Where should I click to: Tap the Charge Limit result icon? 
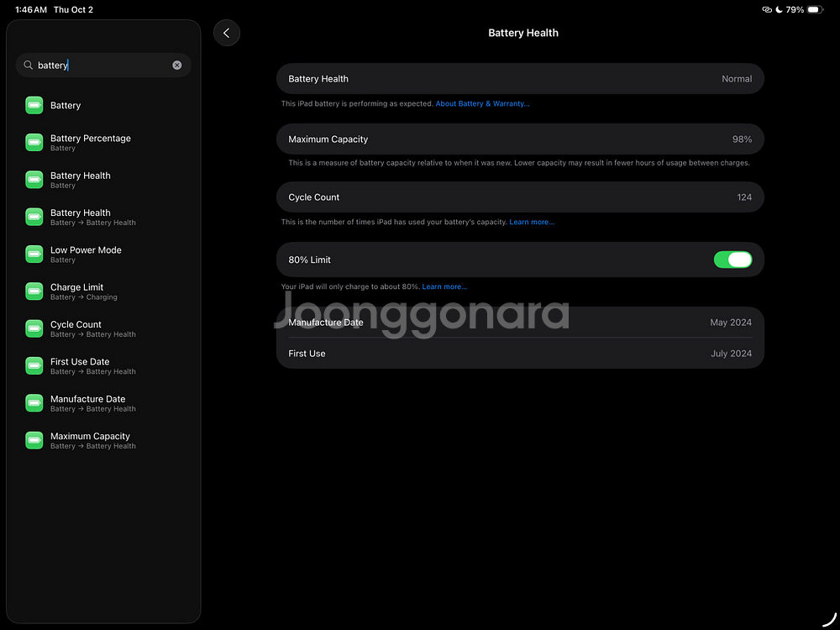point(34,291)
